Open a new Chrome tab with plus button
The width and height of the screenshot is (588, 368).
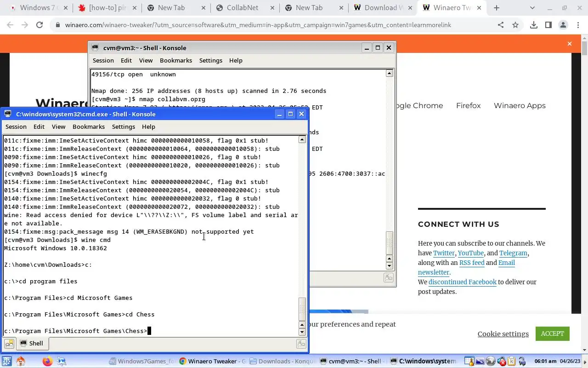497,8
